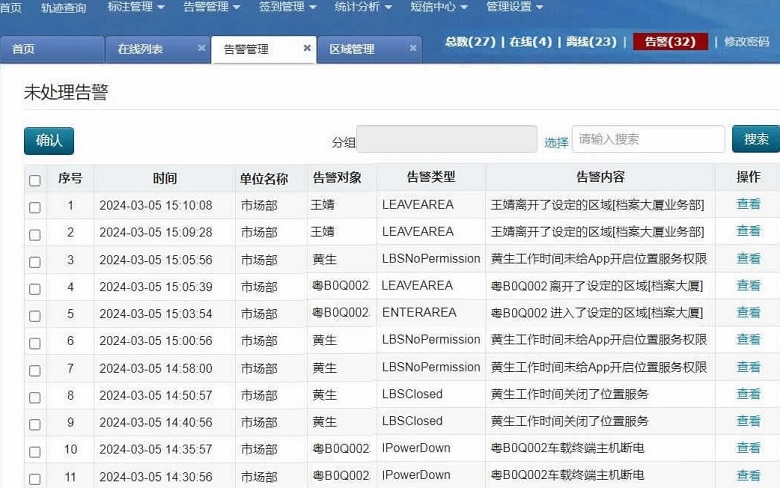Check the checkbox for row 11

click(35, 479)
